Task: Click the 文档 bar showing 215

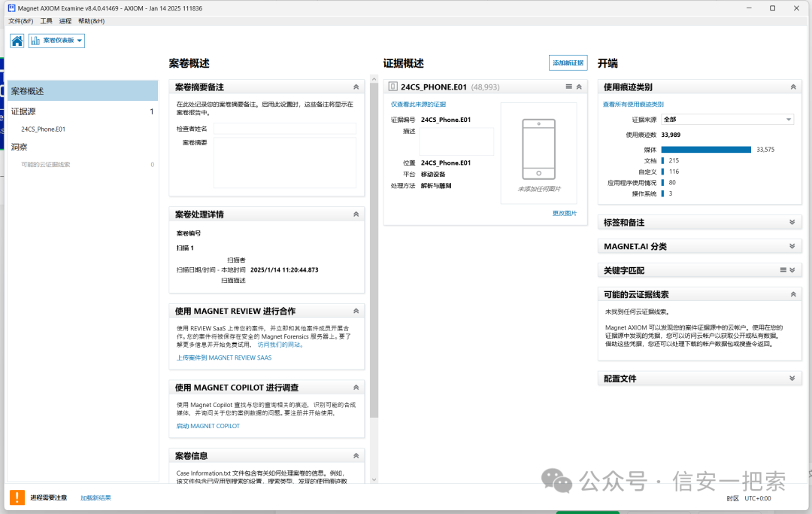Action: pyautogui.click(x=663, y=160)
